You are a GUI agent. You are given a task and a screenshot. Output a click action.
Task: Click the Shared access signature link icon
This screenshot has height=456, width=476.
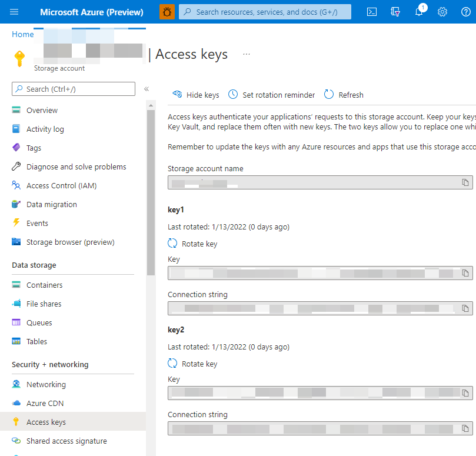[x=16, y=441]
